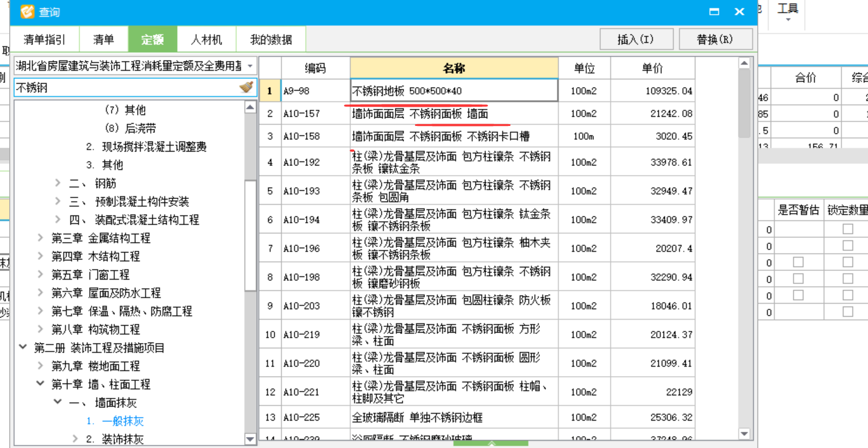This screenshot has width=868, height=448.
Task: Select row A10-221 柱帽、柱脚及其它
Action: pyautogui.click(x=477, y=392)
